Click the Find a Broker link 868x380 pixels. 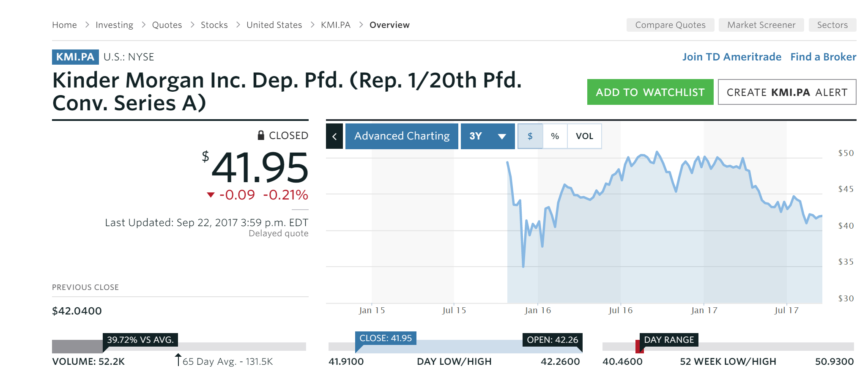point(823,57)
